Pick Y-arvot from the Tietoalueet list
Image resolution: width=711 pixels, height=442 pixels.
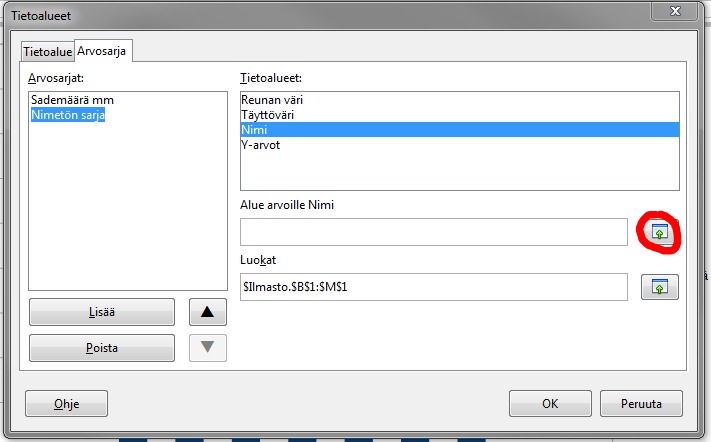261,144
